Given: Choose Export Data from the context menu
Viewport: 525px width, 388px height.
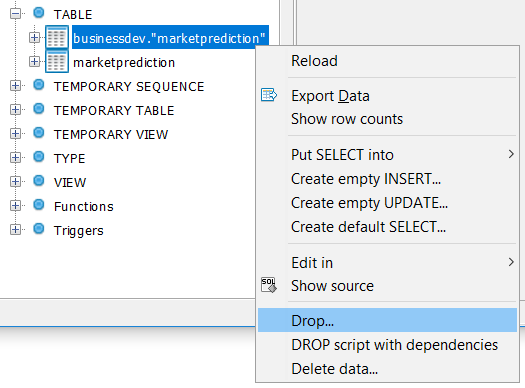Looking at the screenshot, I should 387,96.
